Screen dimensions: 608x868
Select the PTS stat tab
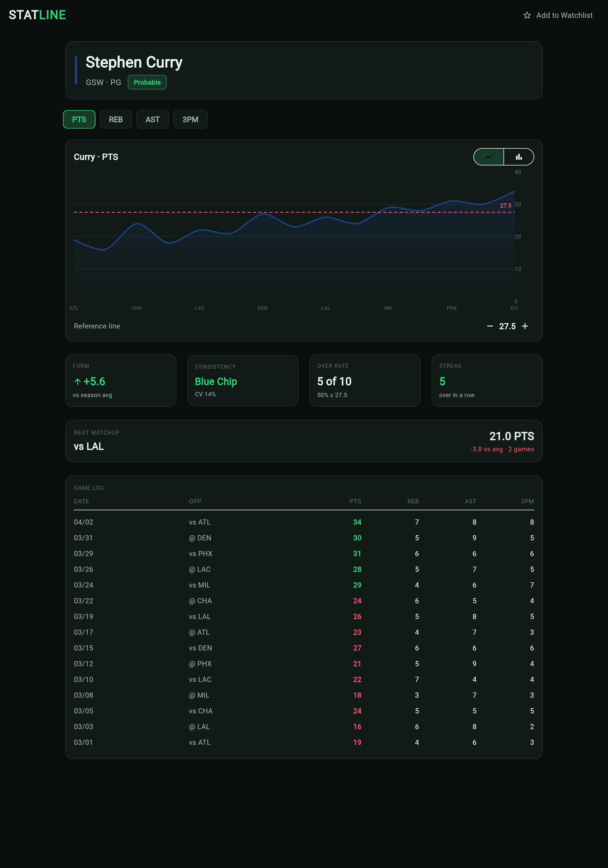[79, 119]
